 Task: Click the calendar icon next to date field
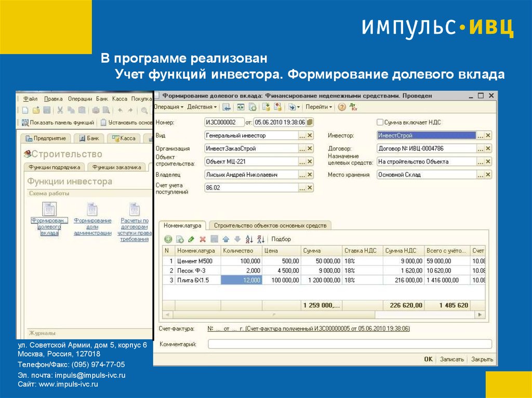tap(310, 122)
